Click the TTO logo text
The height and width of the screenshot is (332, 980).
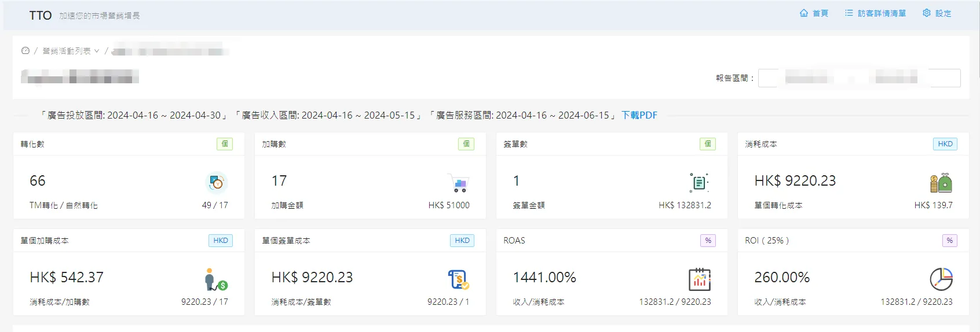[41, 16]
